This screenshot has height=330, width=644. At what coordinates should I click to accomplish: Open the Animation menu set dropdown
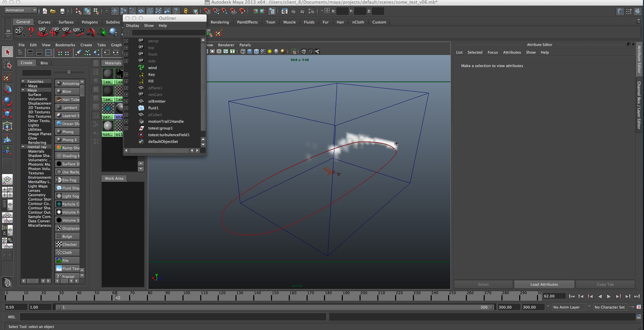[x=20, y=10]
